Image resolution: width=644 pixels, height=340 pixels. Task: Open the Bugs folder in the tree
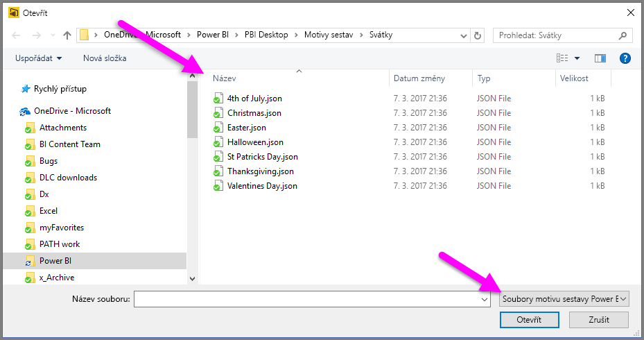pos(49,161)
